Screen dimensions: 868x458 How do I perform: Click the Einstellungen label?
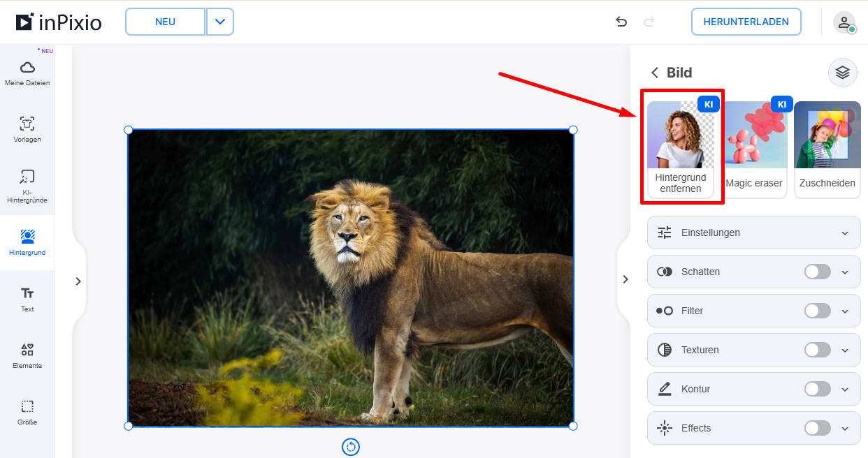(x=711, y=232)
